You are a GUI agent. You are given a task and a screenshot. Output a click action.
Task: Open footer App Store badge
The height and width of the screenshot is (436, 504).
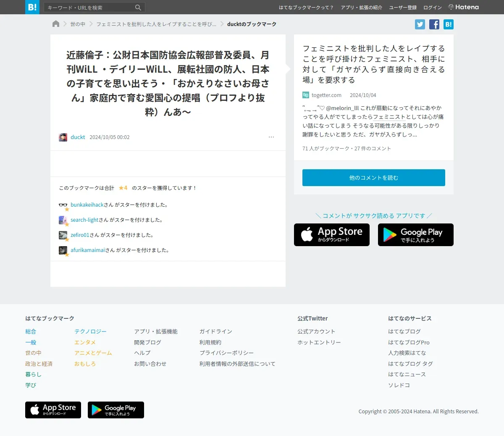click(53, 410)
